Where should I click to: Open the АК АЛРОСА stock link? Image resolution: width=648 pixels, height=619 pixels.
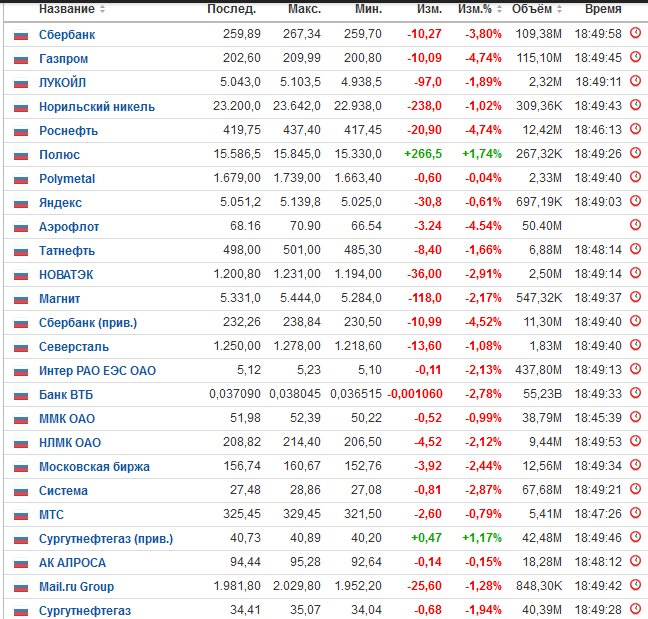(72, 562)
